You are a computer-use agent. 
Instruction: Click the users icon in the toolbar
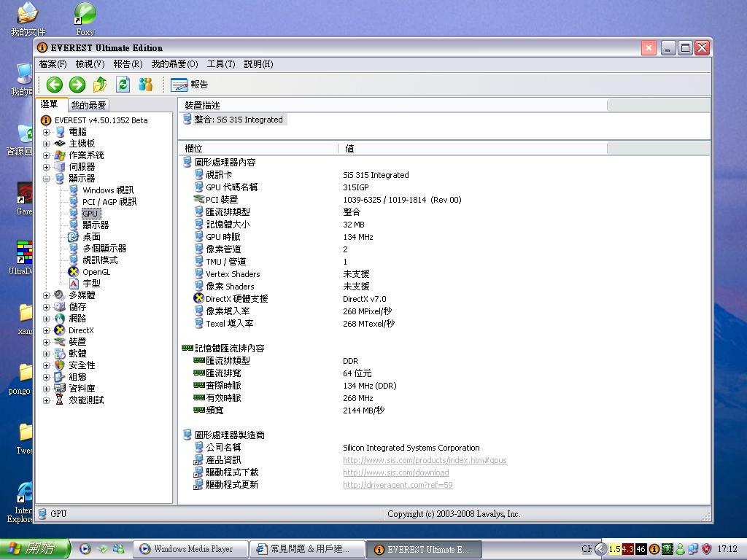[x=146, y=85]
